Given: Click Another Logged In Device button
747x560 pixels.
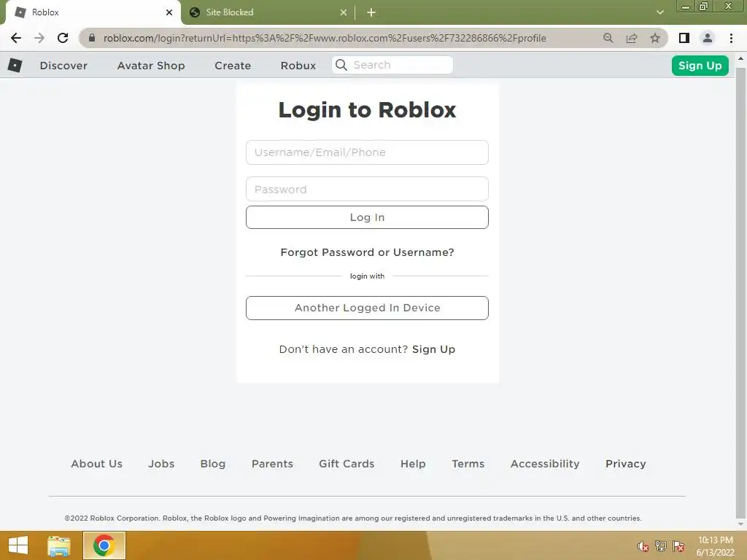Looking at the screenshot, I should point(367,308).
